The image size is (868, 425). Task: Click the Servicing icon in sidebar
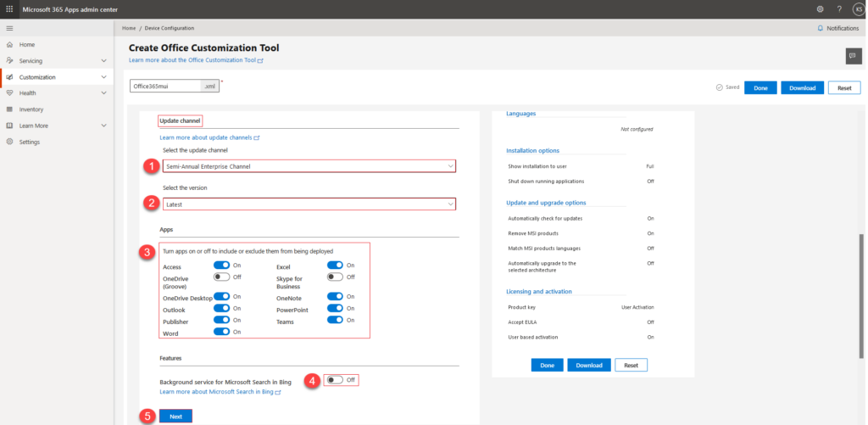point(9,60)
